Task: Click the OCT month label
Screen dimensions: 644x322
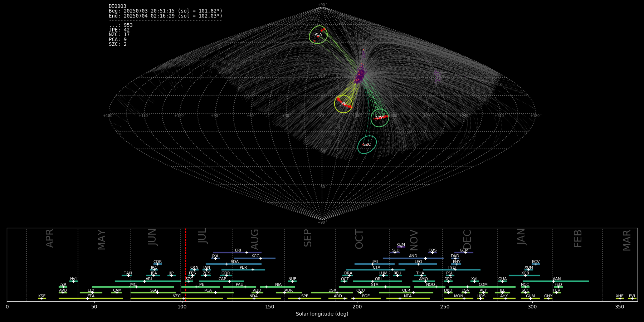Action: click(359, 239)
